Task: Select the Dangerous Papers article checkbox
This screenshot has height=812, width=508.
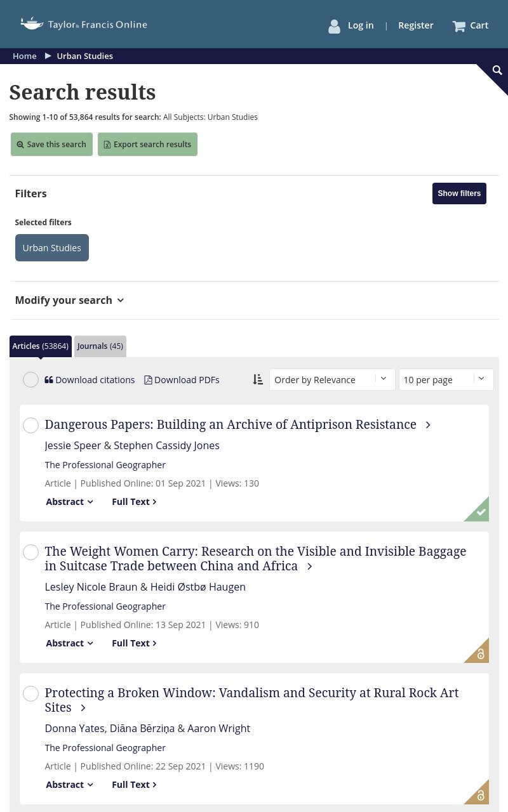Action: click(30, 425)
